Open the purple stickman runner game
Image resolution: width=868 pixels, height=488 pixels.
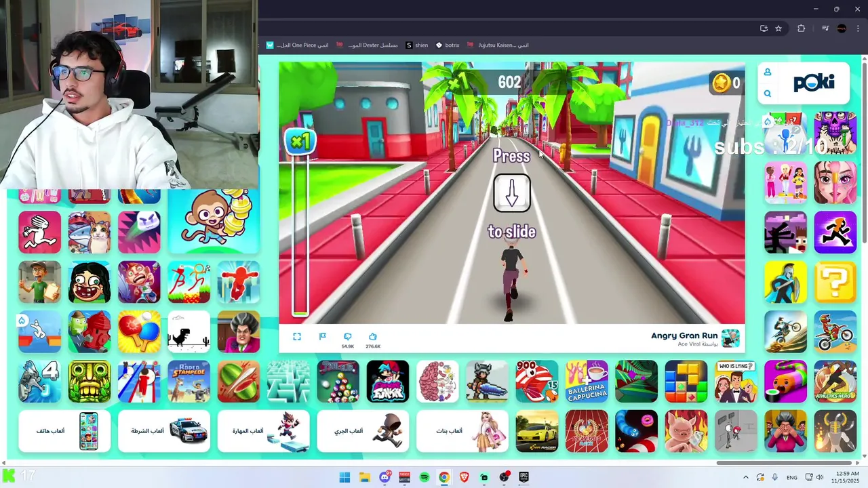coord(835,232)
